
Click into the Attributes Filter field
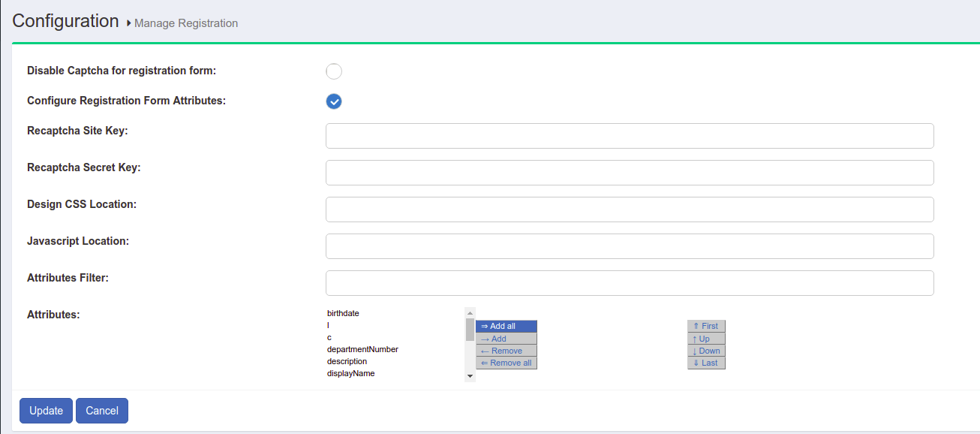point(629,283)
